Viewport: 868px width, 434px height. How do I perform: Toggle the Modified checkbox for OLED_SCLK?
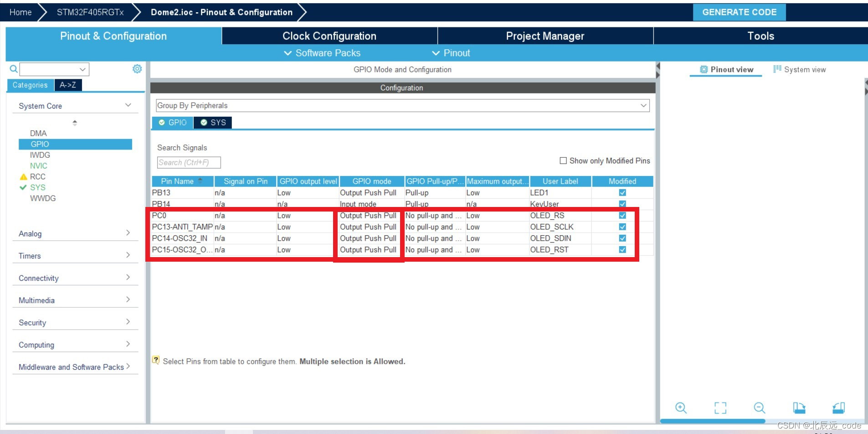coord(622,227)
